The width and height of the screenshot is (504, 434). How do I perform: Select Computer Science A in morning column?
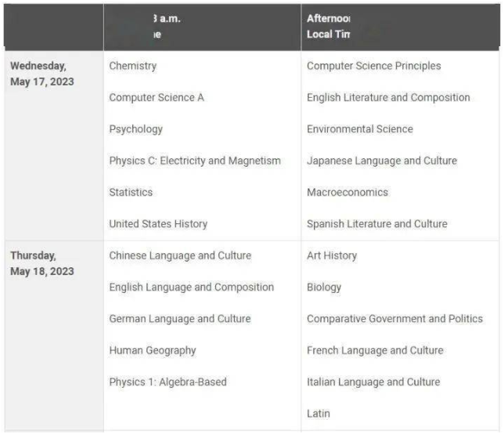point(157,97)
